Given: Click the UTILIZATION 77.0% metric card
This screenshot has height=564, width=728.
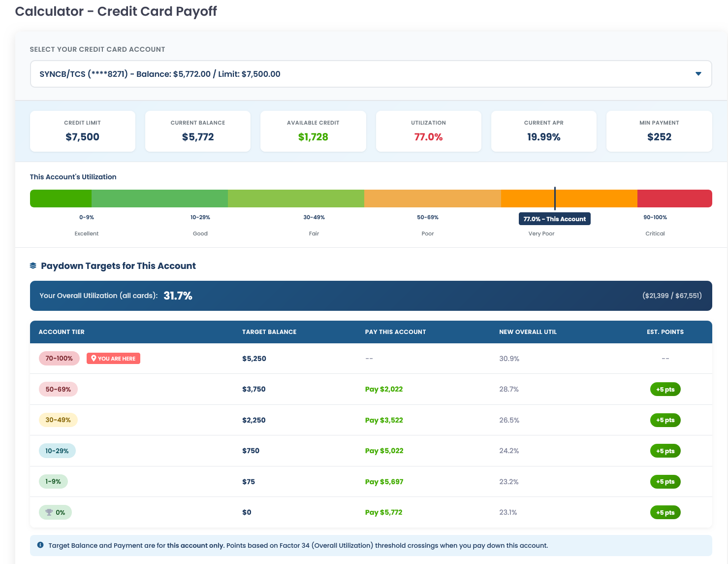Looking at the screenshot, I should [428, 131].
